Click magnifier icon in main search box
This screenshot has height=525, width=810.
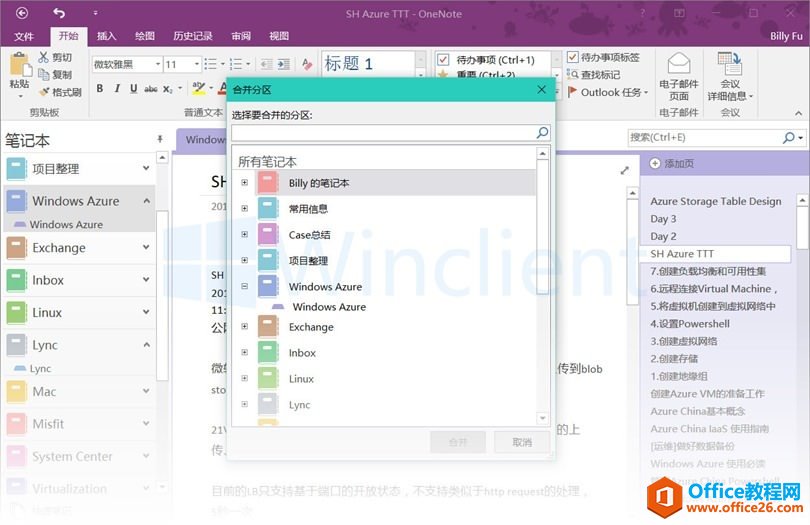tap(788, 137)
